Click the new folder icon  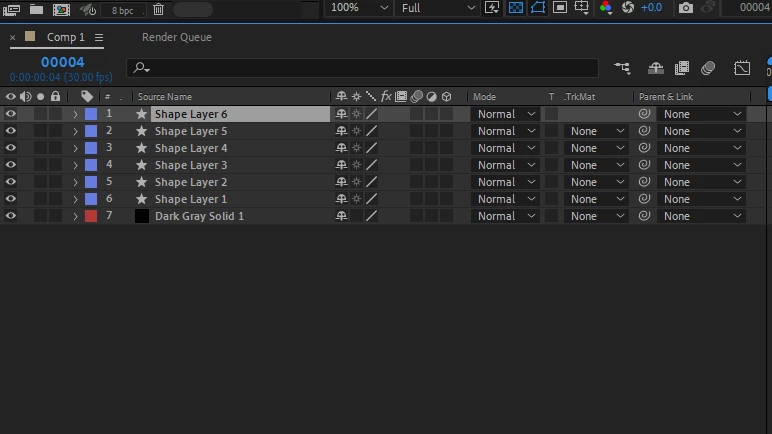pyautogui.click(x=36, y=9)
